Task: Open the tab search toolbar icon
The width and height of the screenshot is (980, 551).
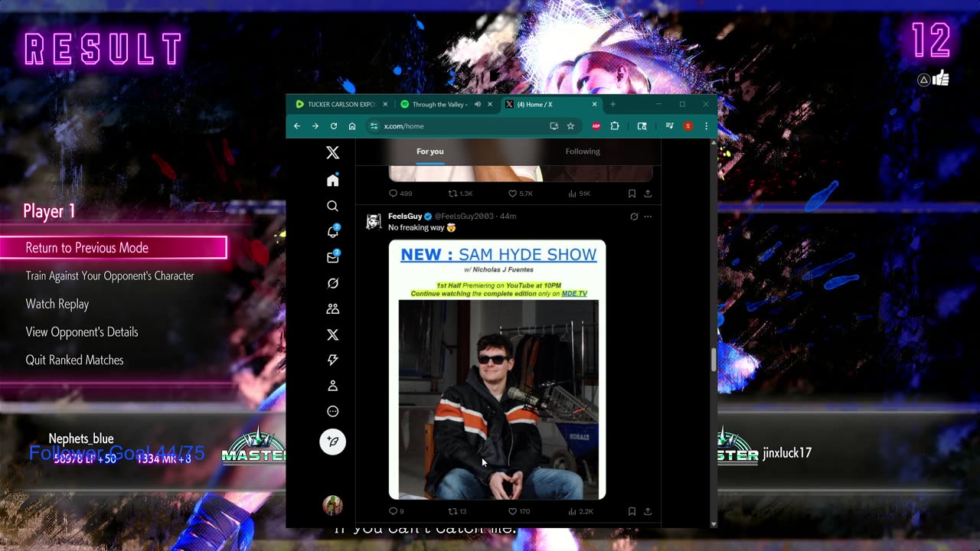Action: [642, 126]
